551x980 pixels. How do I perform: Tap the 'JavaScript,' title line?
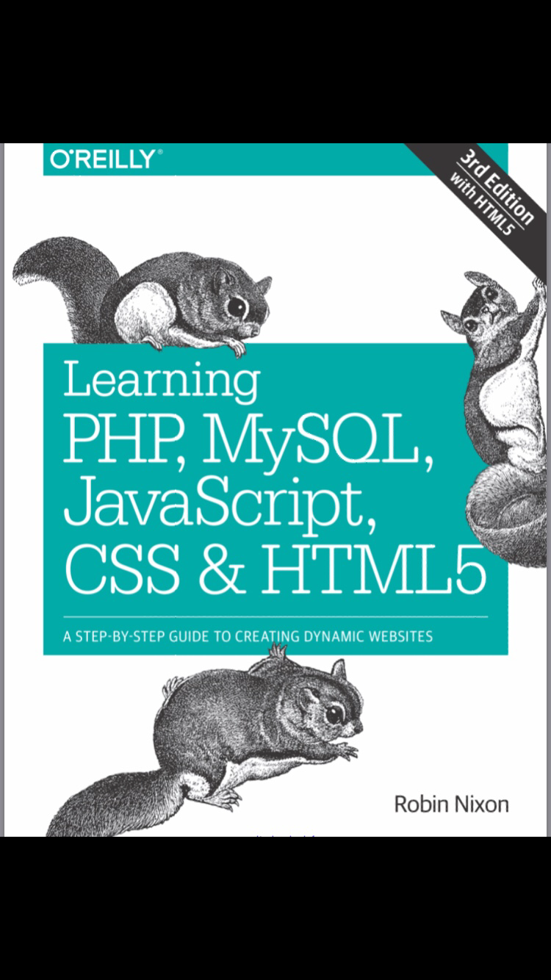coord(220,506)
